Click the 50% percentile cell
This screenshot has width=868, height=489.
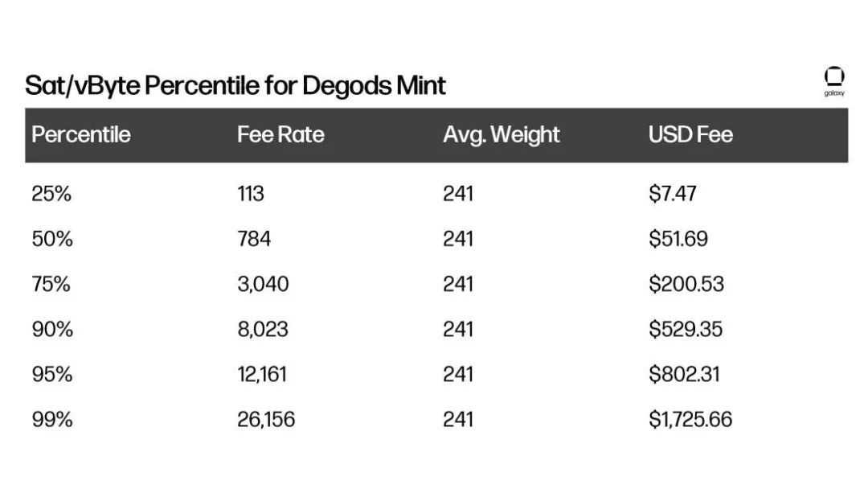click(x=52, y=239)
